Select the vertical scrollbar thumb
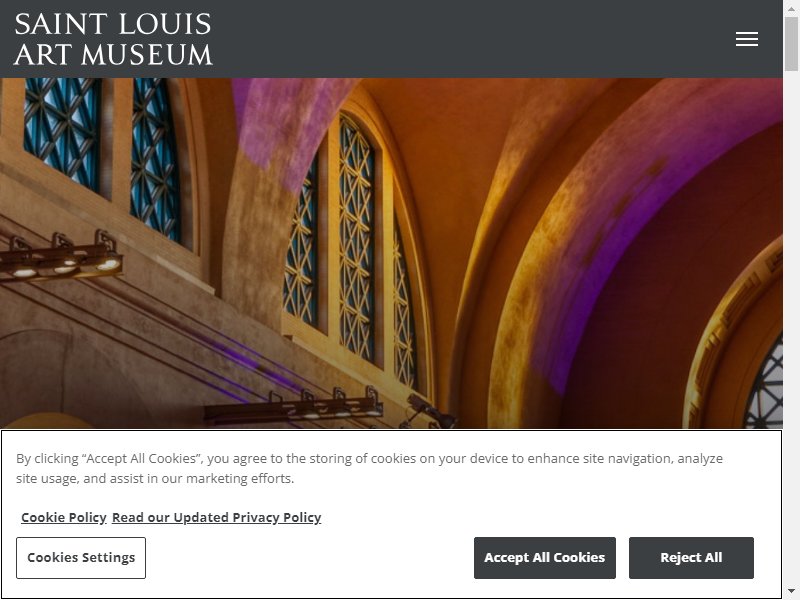800x600 pixels. (x=791, y=44)
